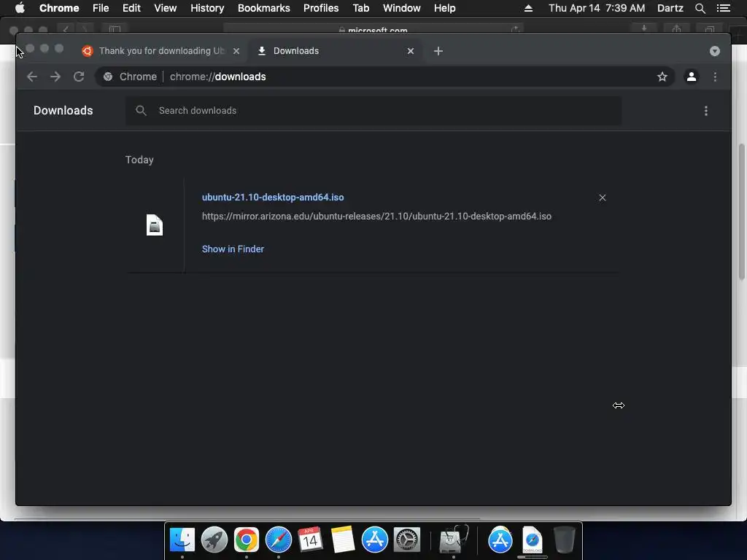Viewport: 747px width, 560px height.
Task: Open Chrome's three-dot menu in toolbar
Action: pos(715,77)
